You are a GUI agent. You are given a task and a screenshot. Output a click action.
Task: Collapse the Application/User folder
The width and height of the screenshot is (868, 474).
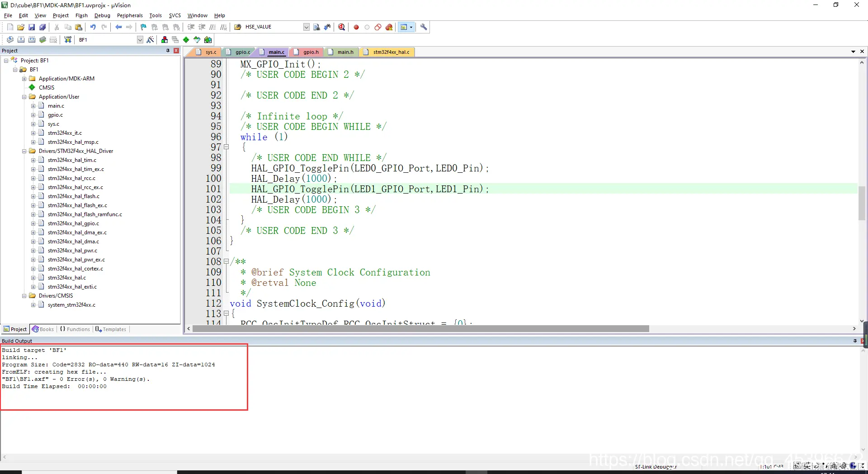pyautogui.click(x=24, y=97)
